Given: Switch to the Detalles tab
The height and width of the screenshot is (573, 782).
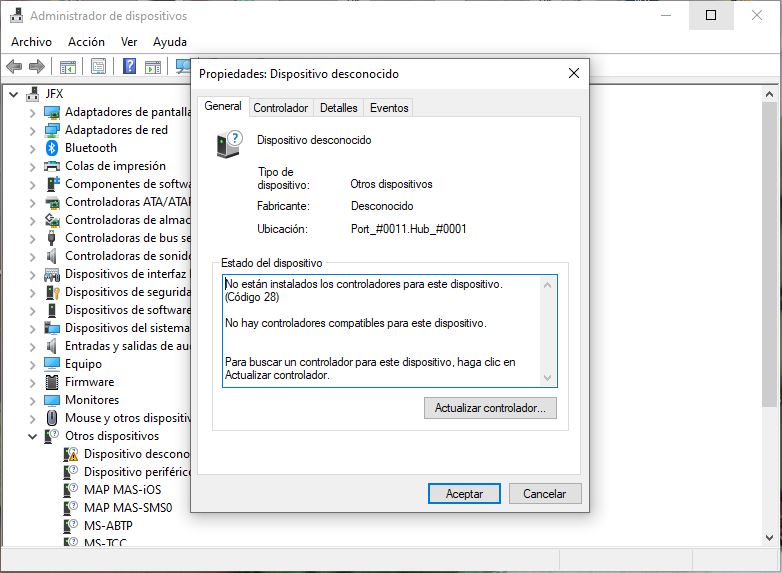Looking at the screenshot, I should [339, 108].
